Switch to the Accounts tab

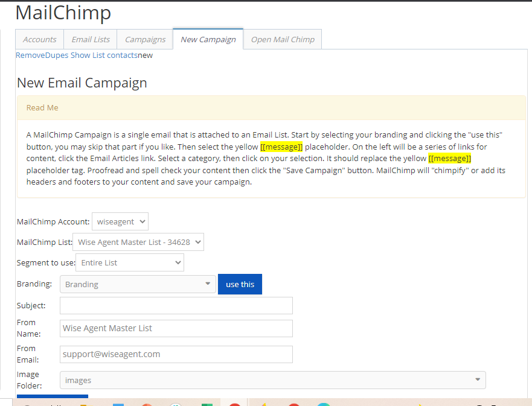click(40, 39)
